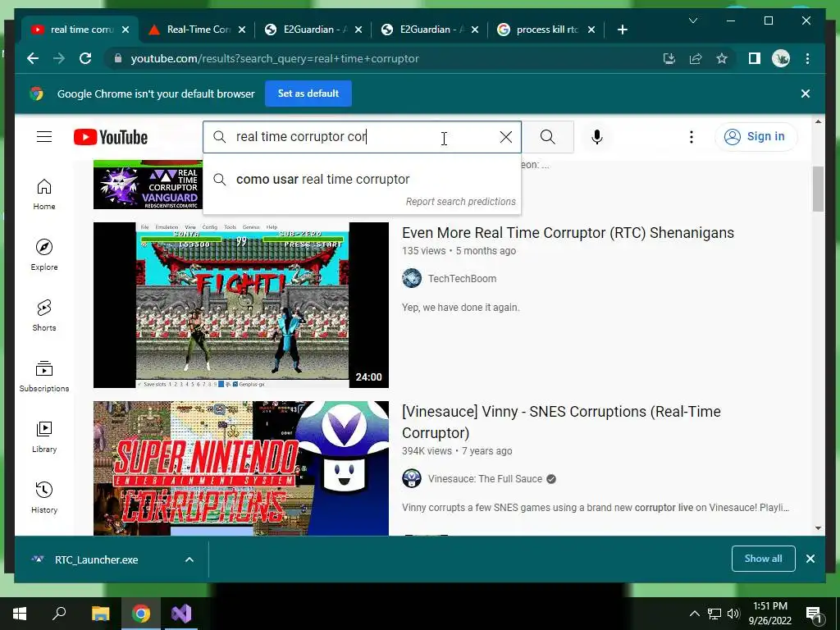Focus the YouTube search input field

click(x=362, y=137)
